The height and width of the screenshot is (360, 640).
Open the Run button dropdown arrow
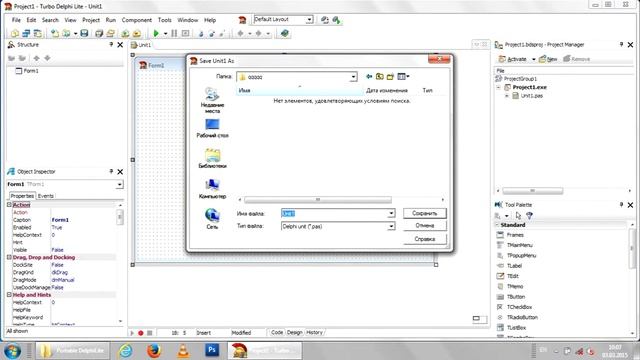(x=165, y=34)
